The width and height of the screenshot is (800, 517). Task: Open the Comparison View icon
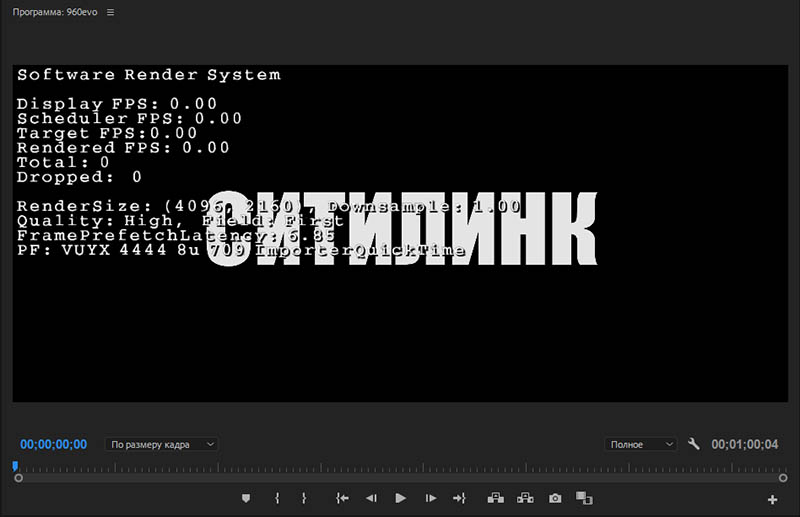pos(584,498)
